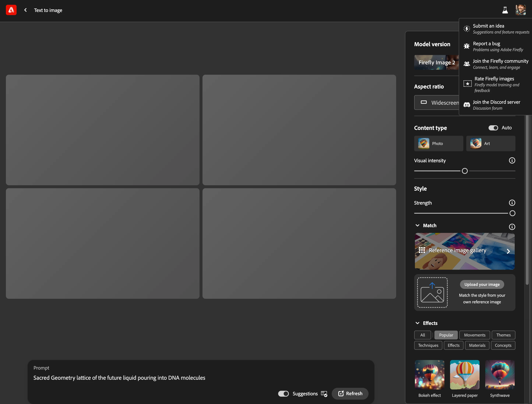
Task: Collapse the Match section
Action: (418, 226)
